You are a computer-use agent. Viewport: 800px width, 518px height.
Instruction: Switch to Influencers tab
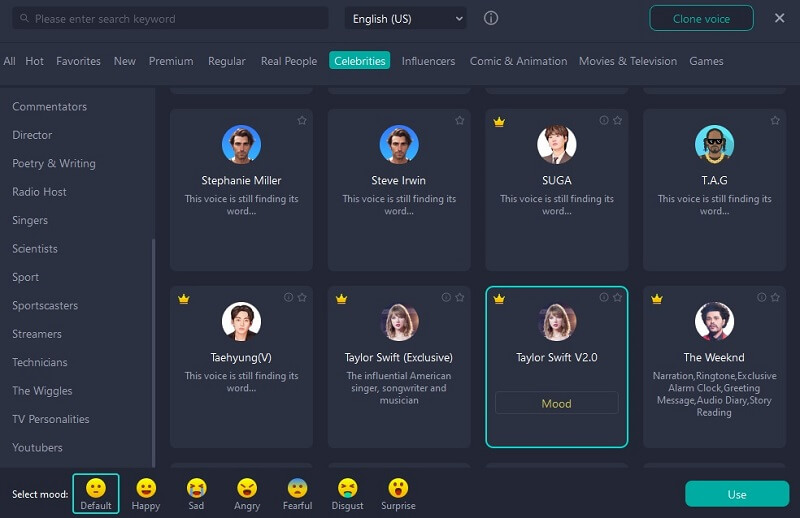(x=428, y=61)
